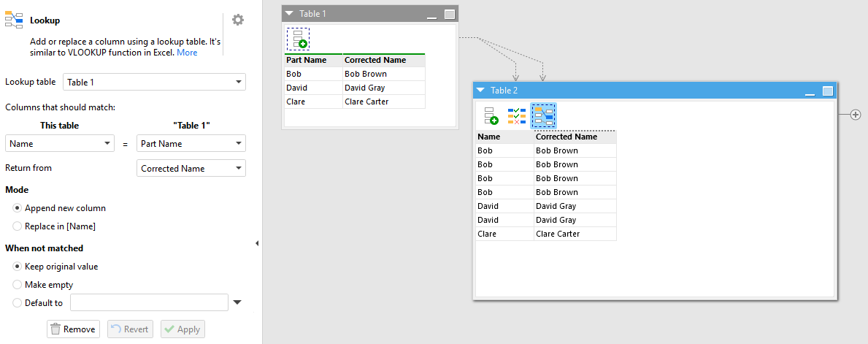The width and height of the screenshot is (868, 344).
Task: Open the Name column dropdown
Action: 60,143
